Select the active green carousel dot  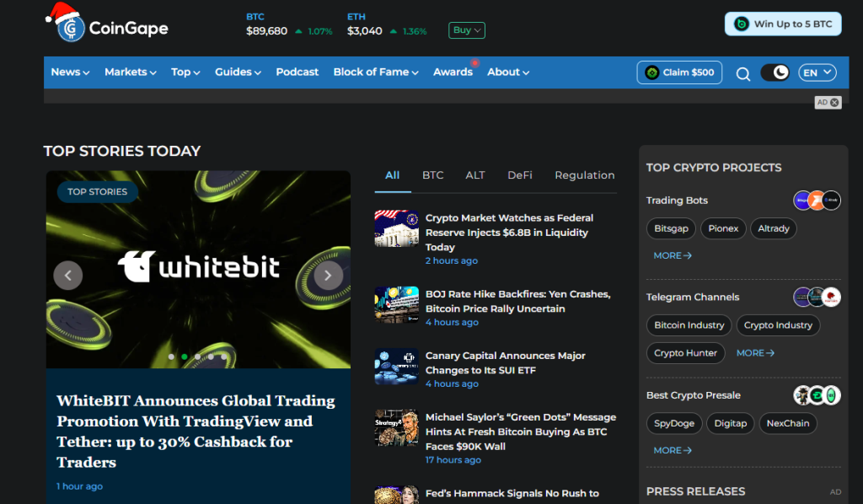click(x=185, y=357)
